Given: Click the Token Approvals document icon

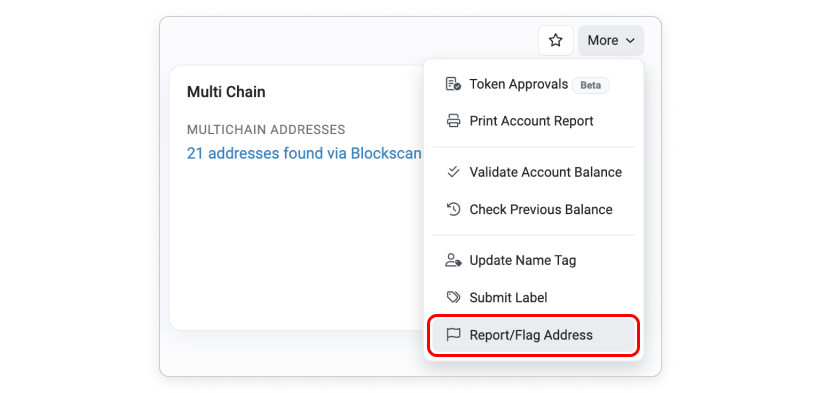Looking at the screenshot, I should pos(453,84).
